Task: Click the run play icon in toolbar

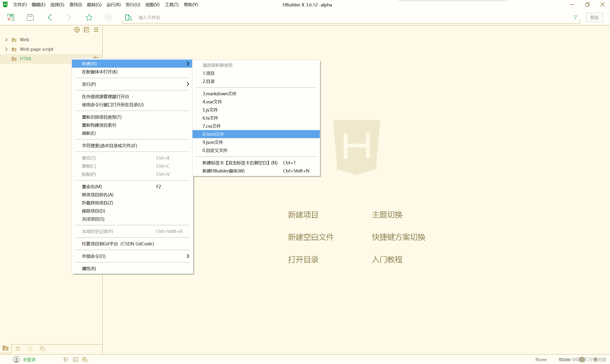Action: [108, 17]
